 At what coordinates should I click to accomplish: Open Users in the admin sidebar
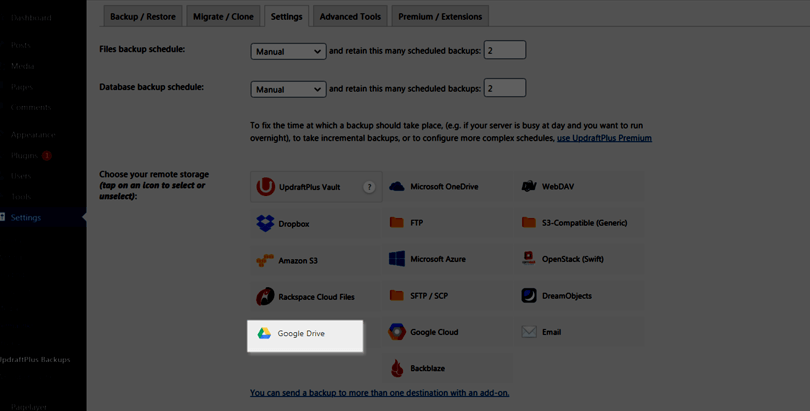click(21, 176)
